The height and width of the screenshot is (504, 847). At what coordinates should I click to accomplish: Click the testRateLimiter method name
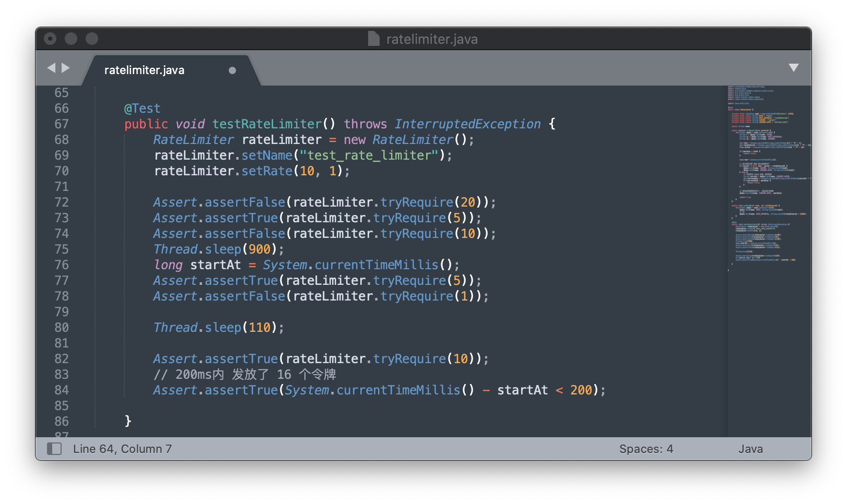point(267,124)
